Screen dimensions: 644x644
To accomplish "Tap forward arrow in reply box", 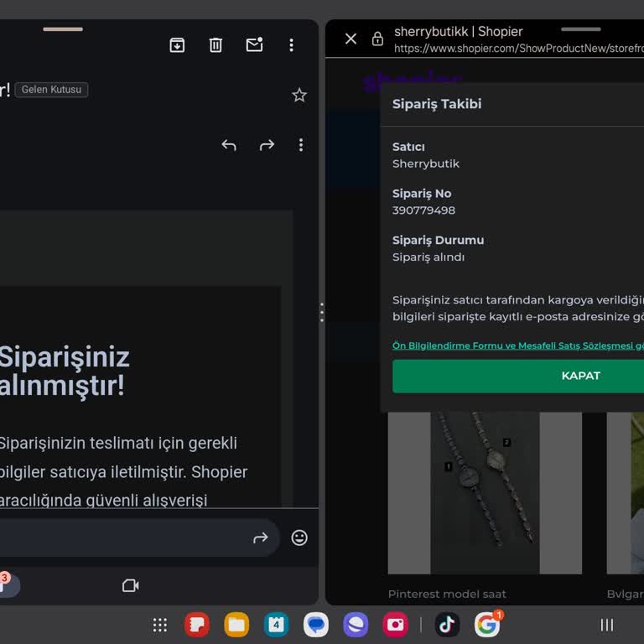I will click(x=261, y=538).
